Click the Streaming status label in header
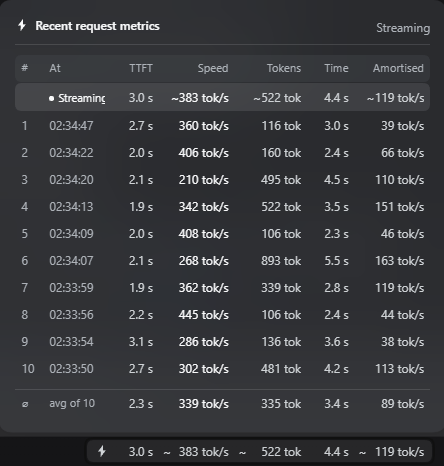444x466 pixels. point(403,28)
